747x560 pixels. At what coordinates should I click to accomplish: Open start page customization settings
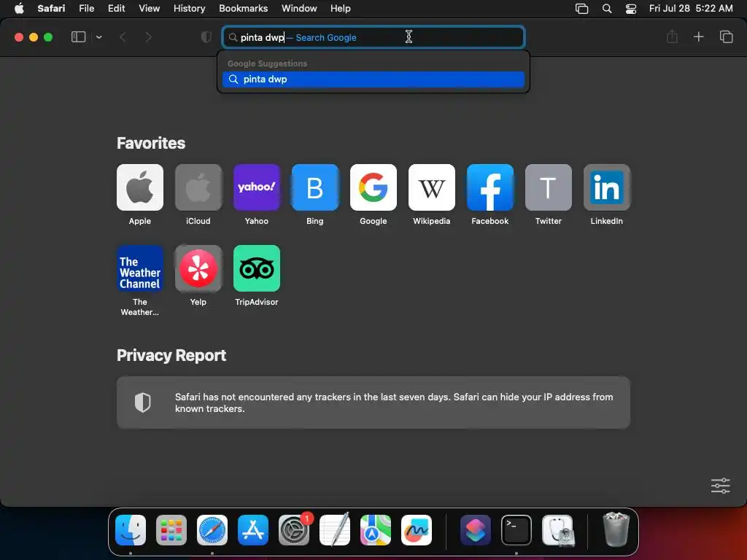click(x=720, y=486)
